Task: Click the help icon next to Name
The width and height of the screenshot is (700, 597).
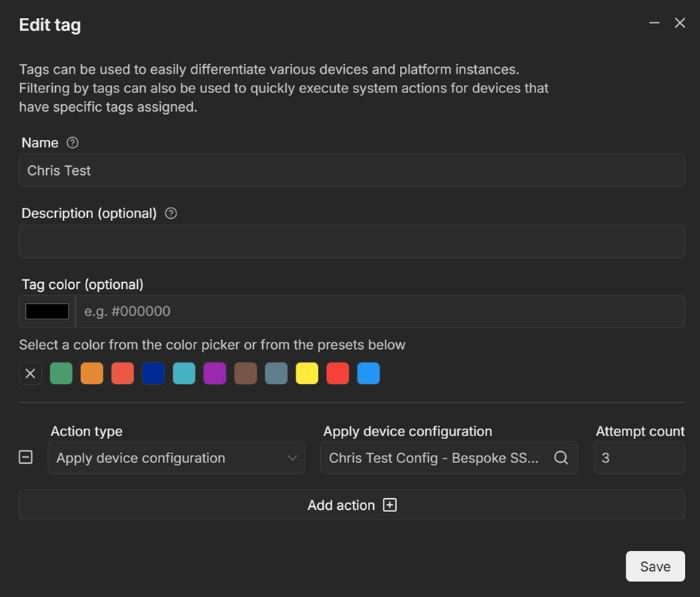Action: click(x=72, y=143)
